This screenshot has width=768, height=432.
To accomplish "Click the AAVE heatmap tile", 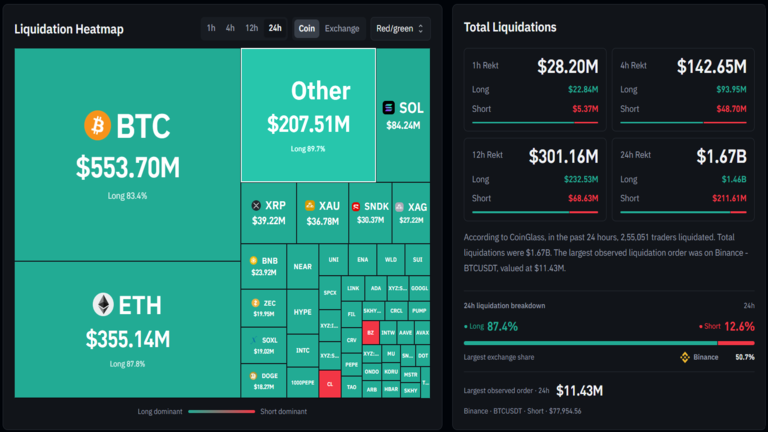I will pyautogui.click(x=406, y=333).
